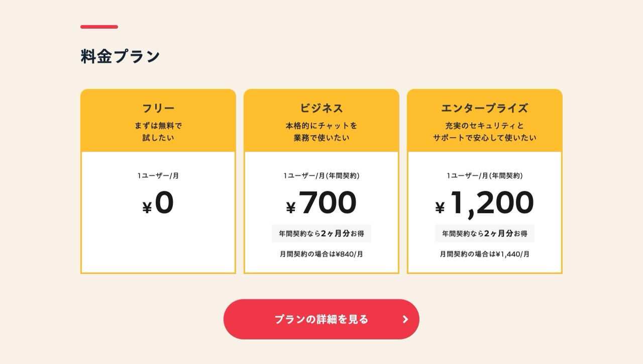Select the ビジネス plan header
Image resolution: width=643 pixels, height=364 pixels.
pos(321,107)
